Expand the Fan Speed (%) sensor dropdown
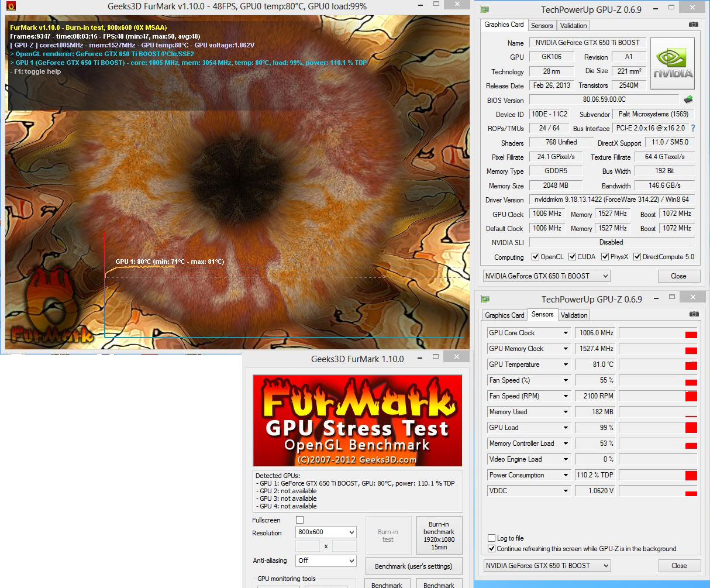This screenshot has width=710, height=588. click(566, 380)
